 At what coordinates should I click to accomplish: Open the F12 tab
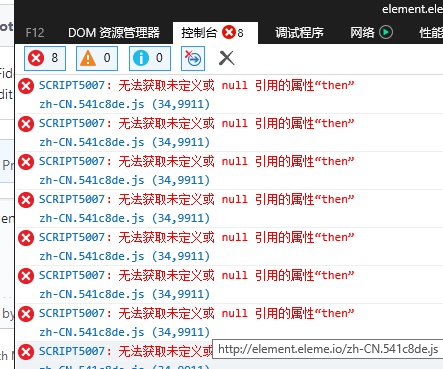click(35, 33)
